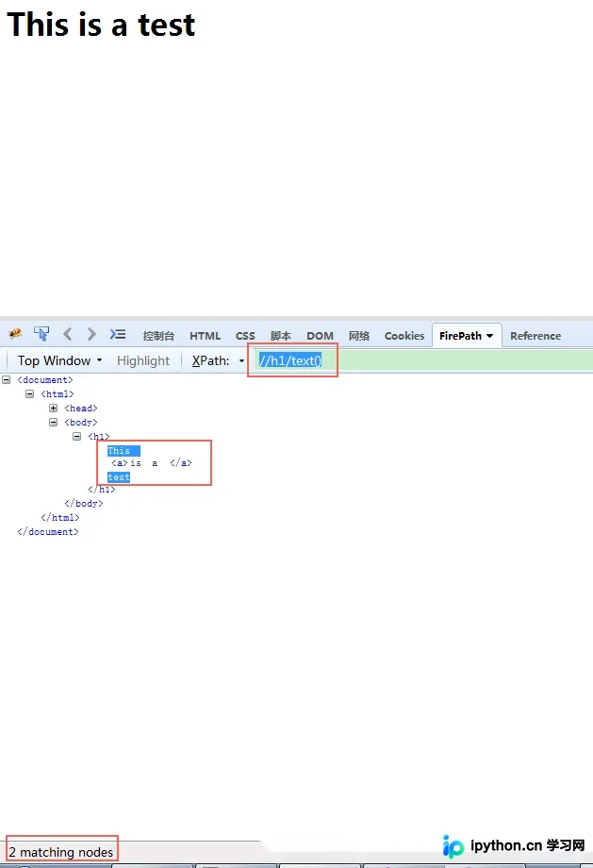593x868 pixels.
Task: Select the <head> tag row
Action: point(81,408)
